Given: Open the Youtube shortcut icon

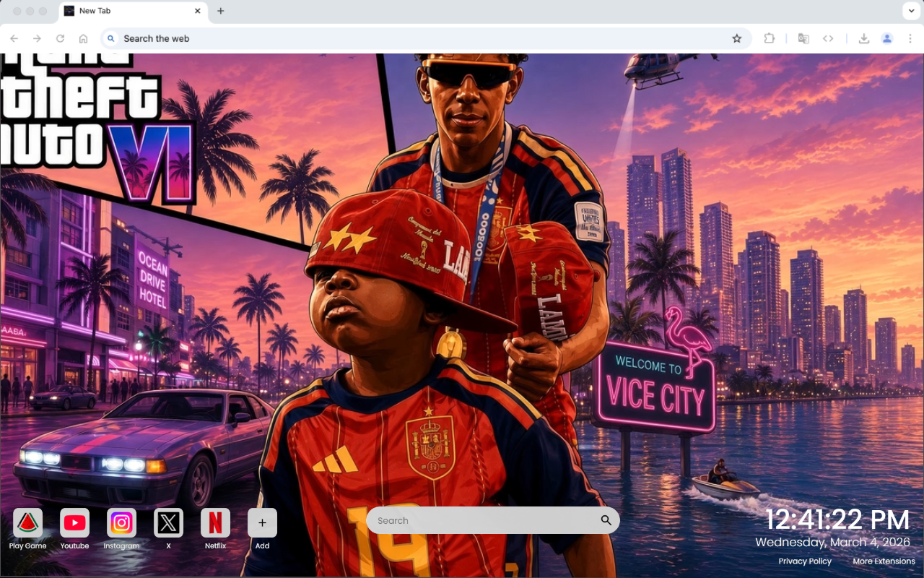Looking at the screenshot, I should (x=74, y=523).
